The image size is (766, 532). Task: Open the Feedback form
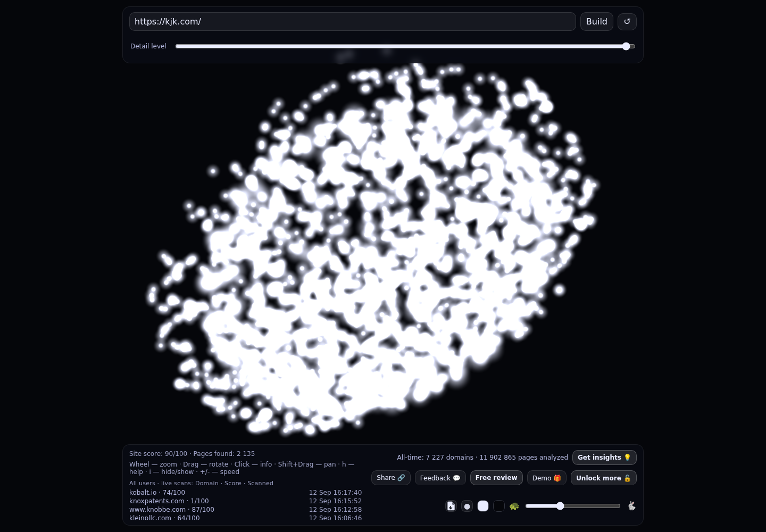(440, 478)
